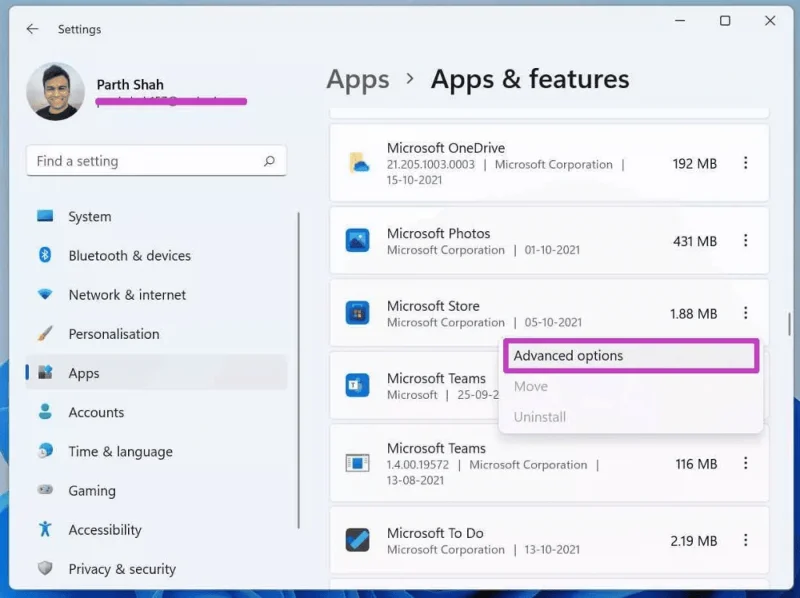This screenshot has height=598, width=800.
Task: Click the System monitor icon
Action: pyautogui.click(x=45, y=216)
